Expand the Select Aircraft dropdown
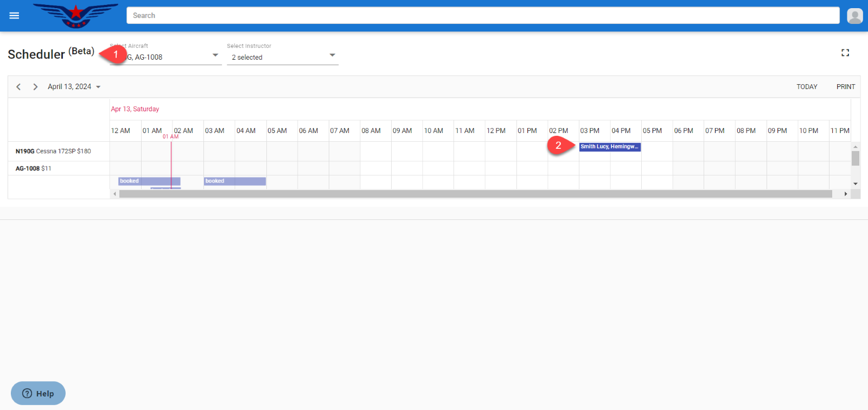The width and height of the screenshot is (868, 410). [x=215, y=55]
